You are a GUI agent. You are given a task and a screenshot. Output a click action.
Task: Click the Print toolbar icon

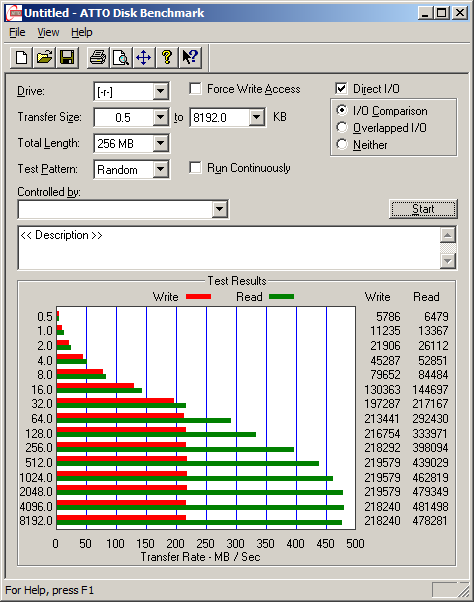tap(98, 58)
